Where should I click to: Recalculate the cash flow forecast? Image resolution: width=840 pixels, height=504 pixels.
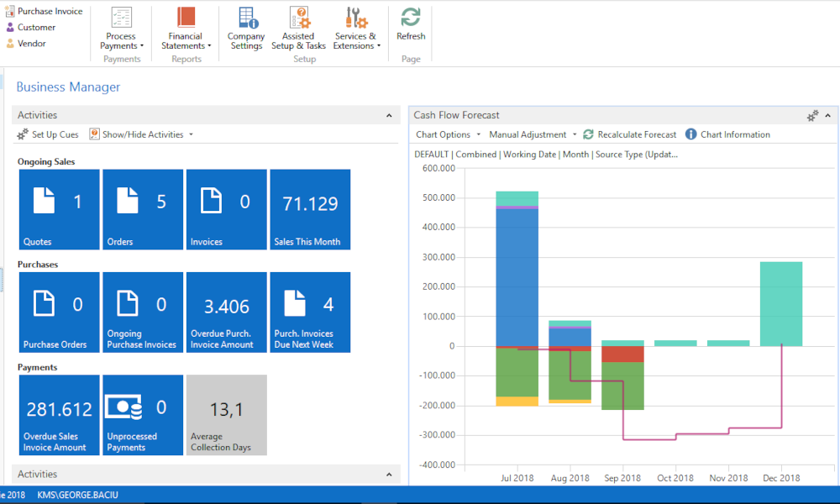tap(632, 134)
